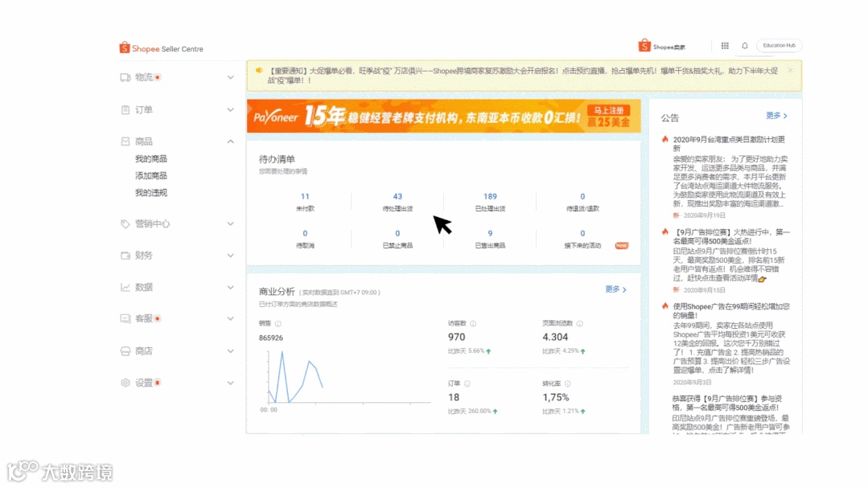
Task: Click the 访客数 value 970
Action: [457, 337]
